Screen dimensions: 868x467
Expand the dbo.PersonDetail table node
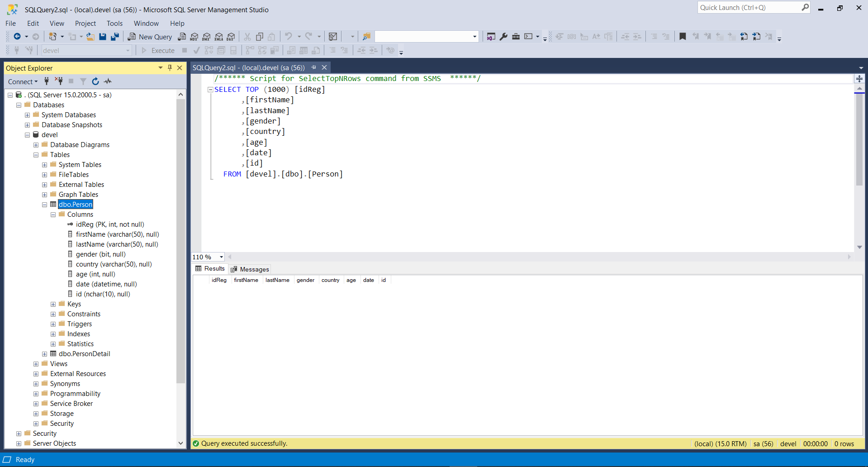pyautogui.click(x=44, y=354)
